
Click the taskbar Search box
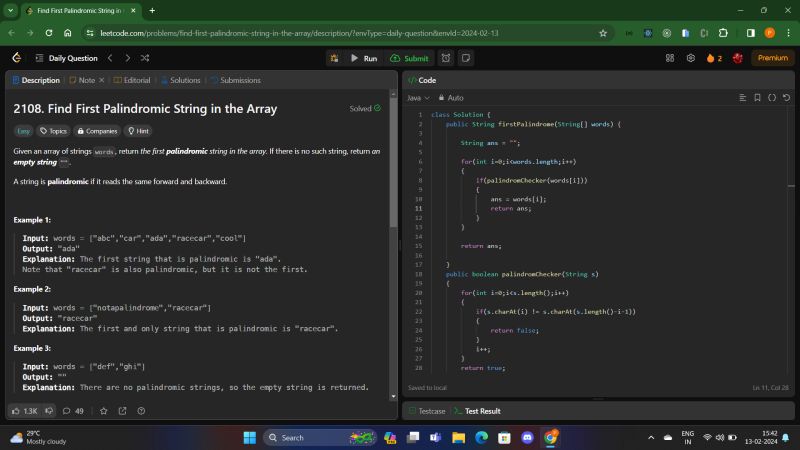pos(320,438)
